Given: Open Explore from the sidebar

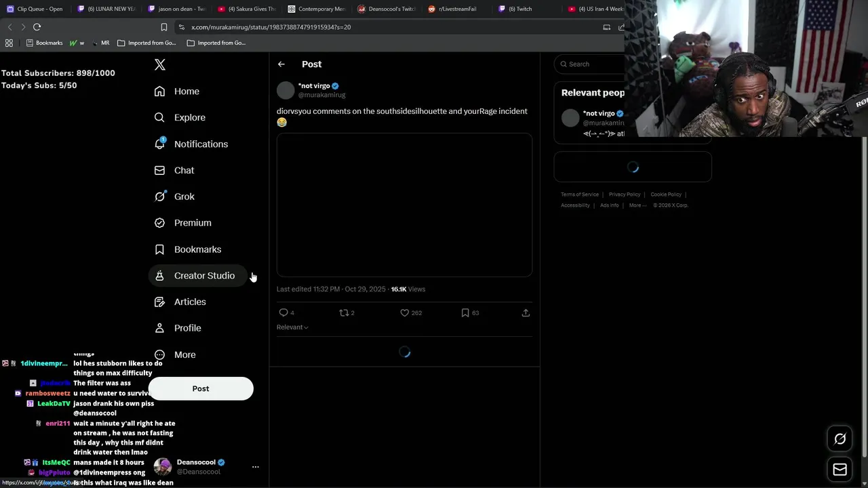Looking at the screenshot, I should [179, 117].
